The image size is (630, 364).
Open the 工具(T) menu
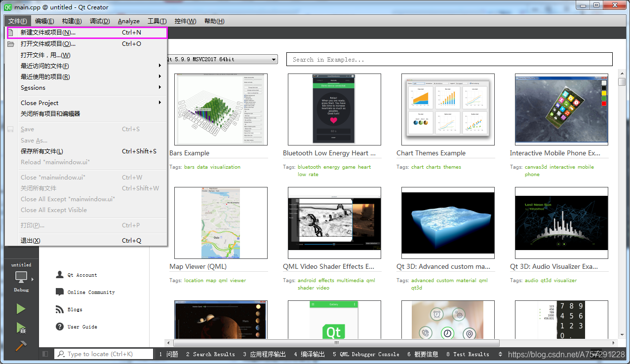click(157, 21)
